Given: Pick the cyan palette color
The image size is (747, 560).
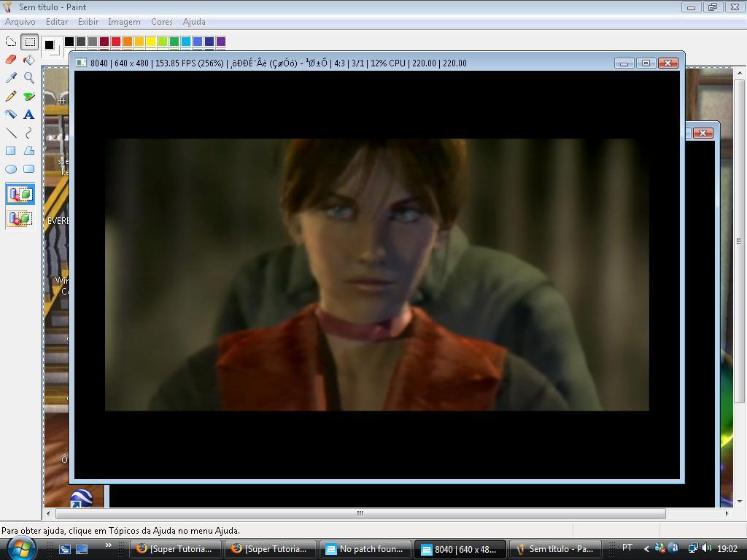Looking at the screenshot, I should point(186,42).
